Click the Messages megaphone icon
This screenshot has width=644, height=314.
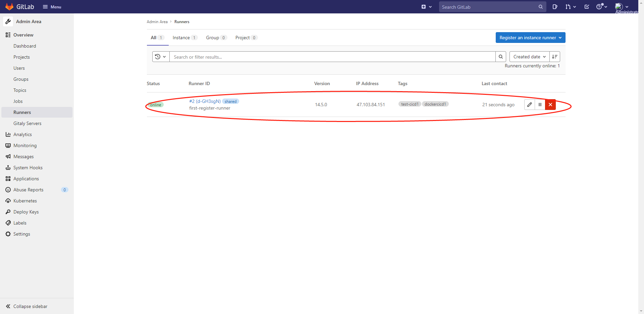(x=8, y=156)
